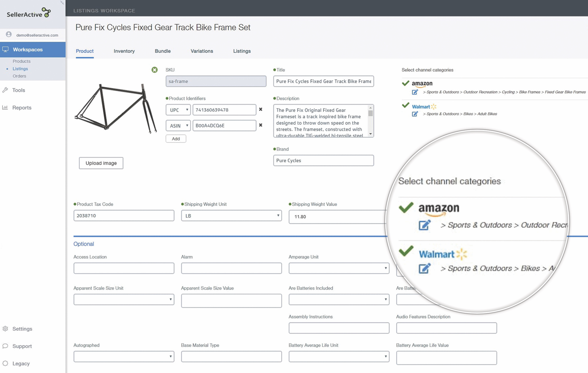Open the UPC identifier type dropdown
The height and width of the screenshot is (373, 588).
[x=178, y=110]
